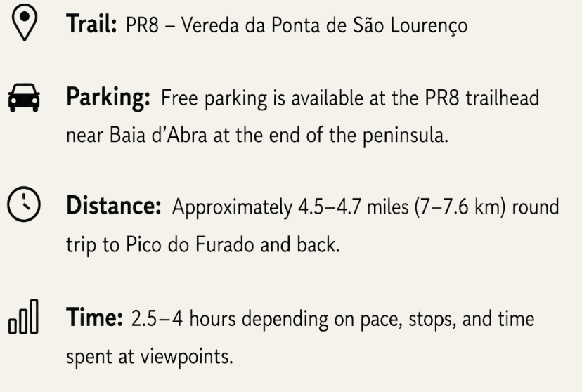Select the bold Time: label

click(x=94, y=318)
